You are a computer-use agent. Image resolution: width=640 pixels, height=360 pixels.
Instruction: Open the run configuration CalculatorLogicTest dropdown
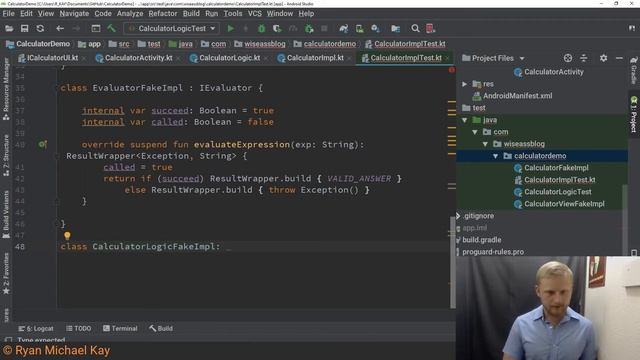[x=171, y=29]
